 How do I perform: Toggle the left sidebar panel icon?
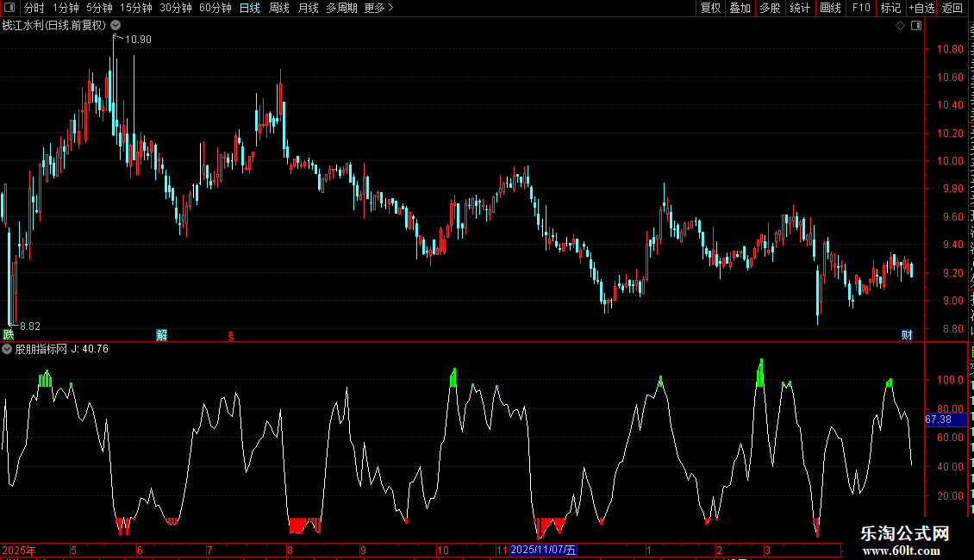pyautogui.click(x=9, y=8)
